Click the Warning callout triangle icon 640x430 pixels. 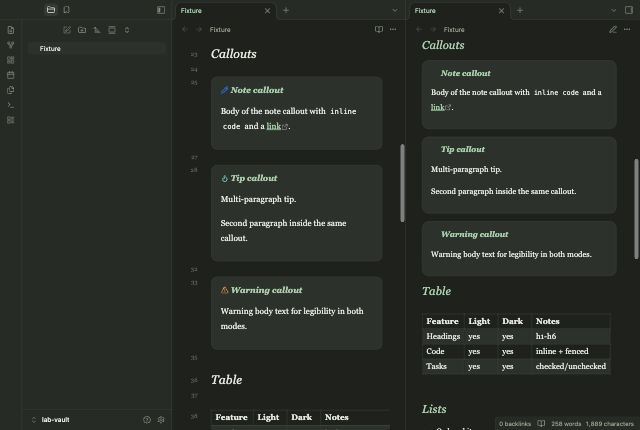[x=224, y=290]
